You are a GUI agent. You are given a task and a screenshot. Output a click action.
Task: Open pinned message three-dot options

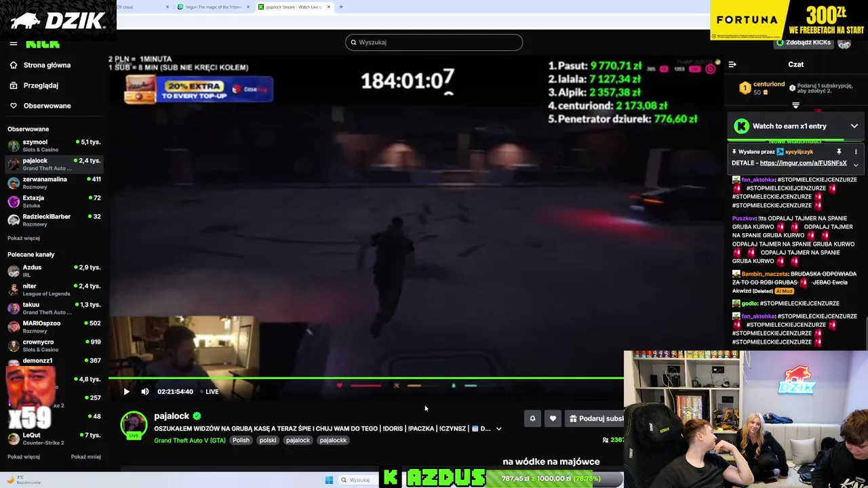[x=856, y=152]
